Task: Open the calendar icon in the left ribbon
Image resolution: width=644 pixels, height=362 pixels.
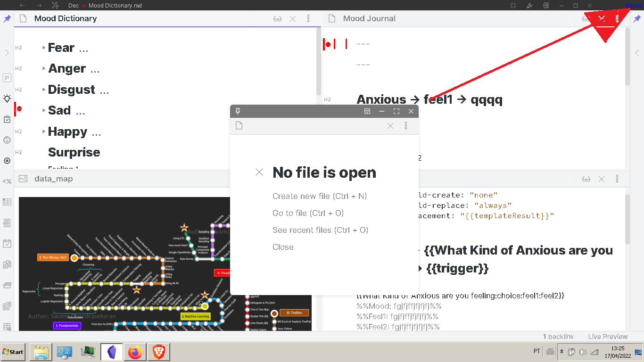Action: [x=7, y=243]
